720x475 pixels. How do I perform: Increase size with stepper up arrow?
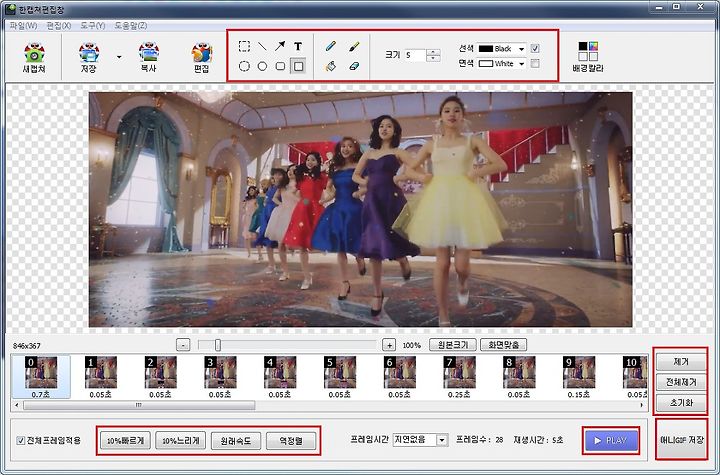click(x=433, y=52)
